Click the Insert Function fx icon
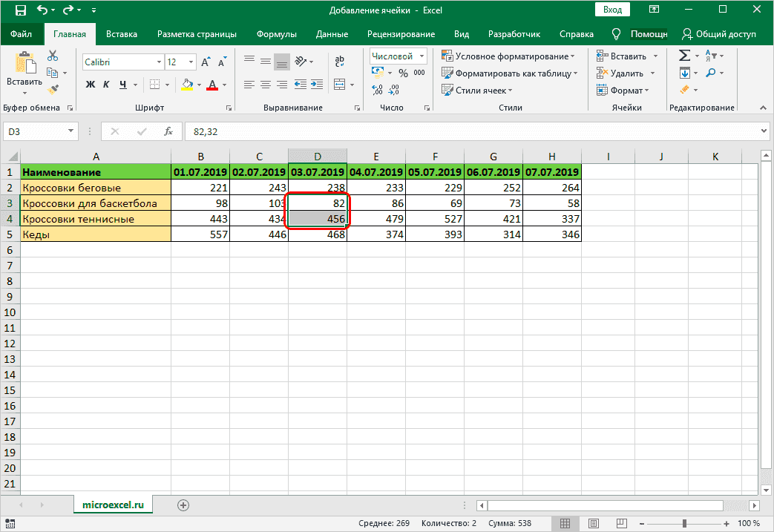The width and height of the screenshot is (774, 532). 168,131
